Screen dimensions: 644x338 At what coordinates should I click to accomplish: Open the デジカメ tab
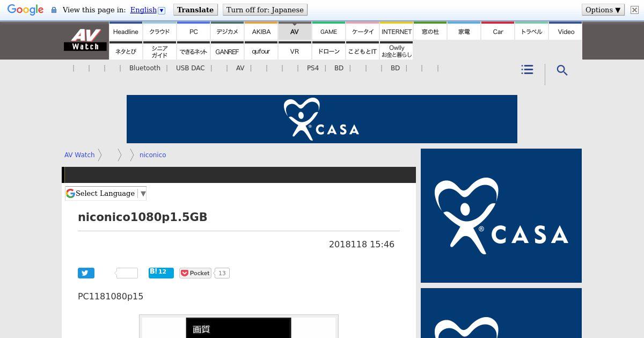pyautogui.click(x=227, y=32)
